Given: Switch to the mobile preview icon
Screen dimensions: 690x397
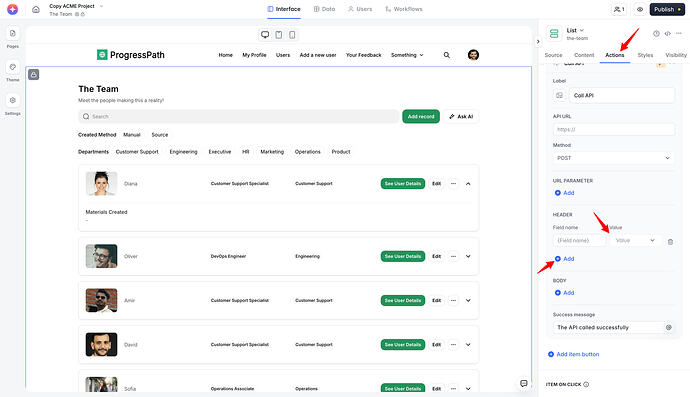Looking at the screenshot, I should [x=292, y=35].
